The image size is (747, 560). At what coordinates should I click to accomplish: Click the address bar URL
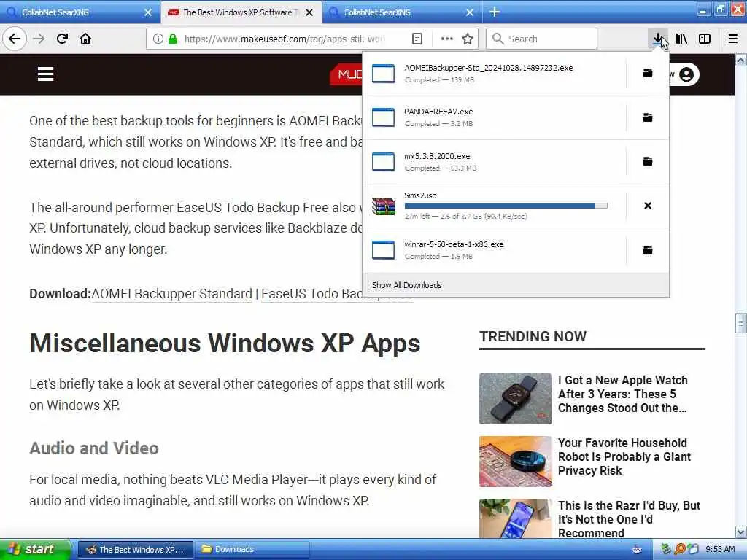(284, 39)
